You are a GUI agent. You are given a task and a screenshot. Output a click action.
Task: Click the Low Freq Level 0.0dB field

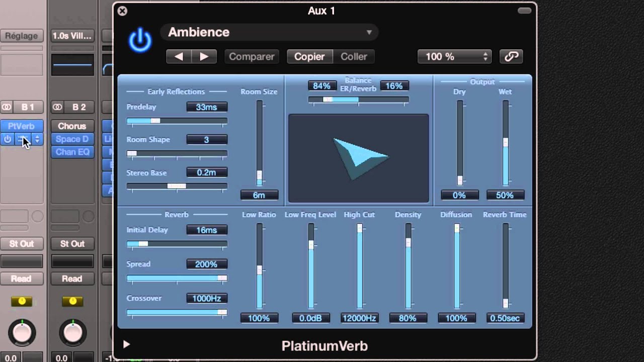310,318
